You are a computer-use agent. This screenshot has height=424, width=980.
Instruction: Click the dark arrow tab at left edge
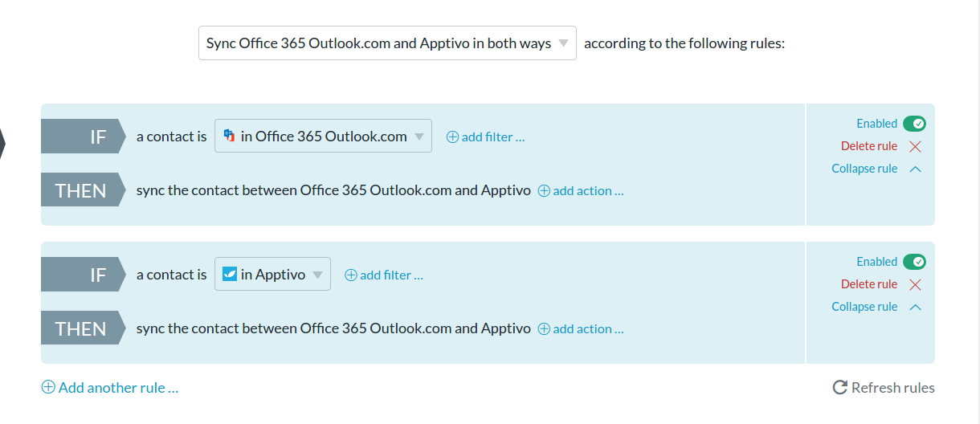pos(2,145)
